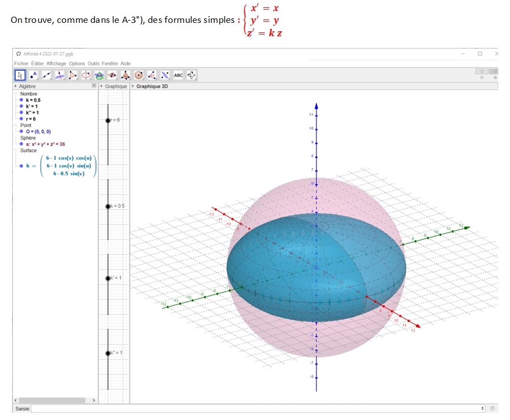This screenshot has width=510, height=420.
Task: Open the Saisie input history dropdown arrows
Action: tap(482, 408)
